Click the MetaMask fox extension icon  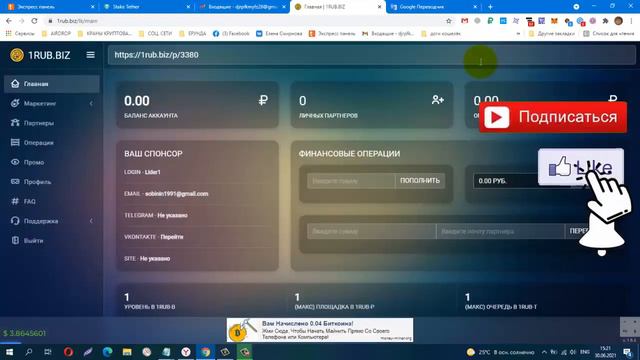coord(554,21)
